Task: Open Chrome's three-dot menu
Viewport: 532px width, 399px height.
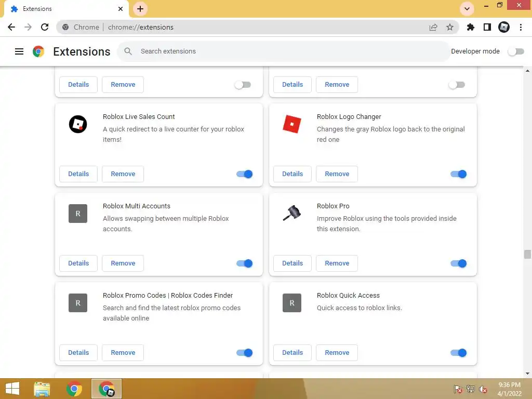Action: click(x=521, y=27)
